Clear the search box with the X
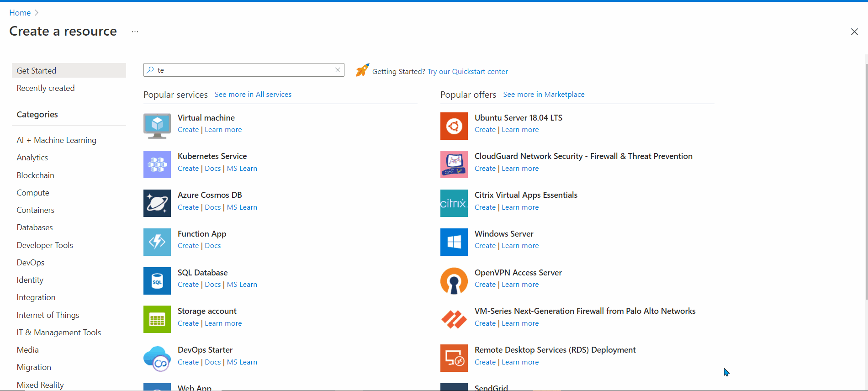 click(x=338, y=70)
